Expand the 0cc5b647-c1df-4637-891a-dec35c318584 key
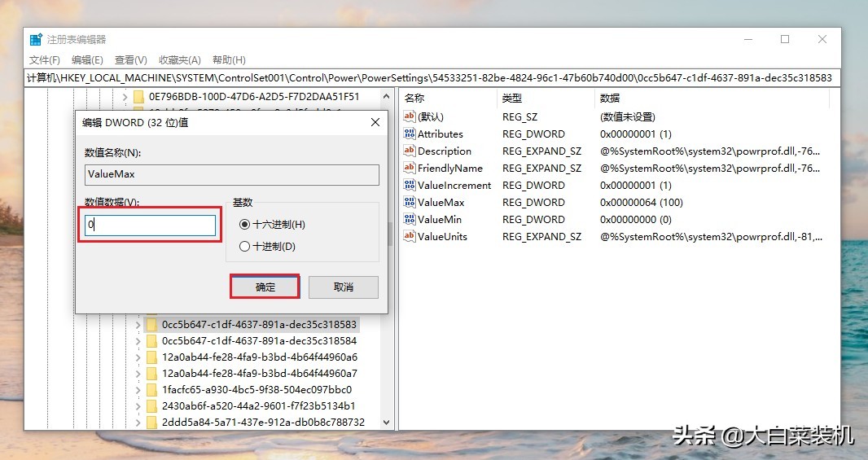This screenshot has height=460, width=868. click(x=138, y=341)
